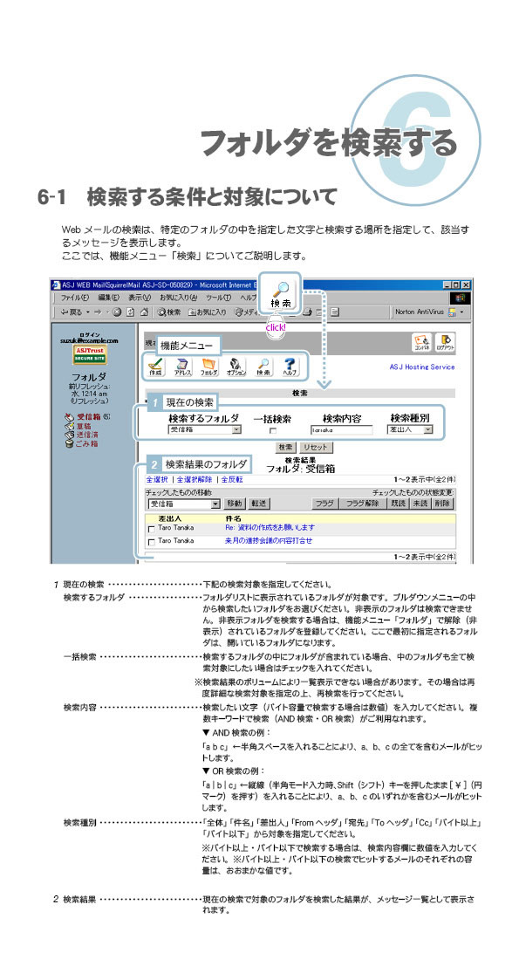Click the browser toolbar お気に入り button
519x980 pixels.
208,312
